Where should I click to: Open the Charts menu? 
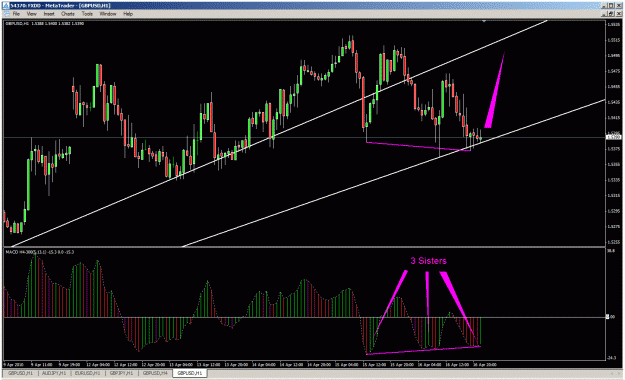click(68, 14)
